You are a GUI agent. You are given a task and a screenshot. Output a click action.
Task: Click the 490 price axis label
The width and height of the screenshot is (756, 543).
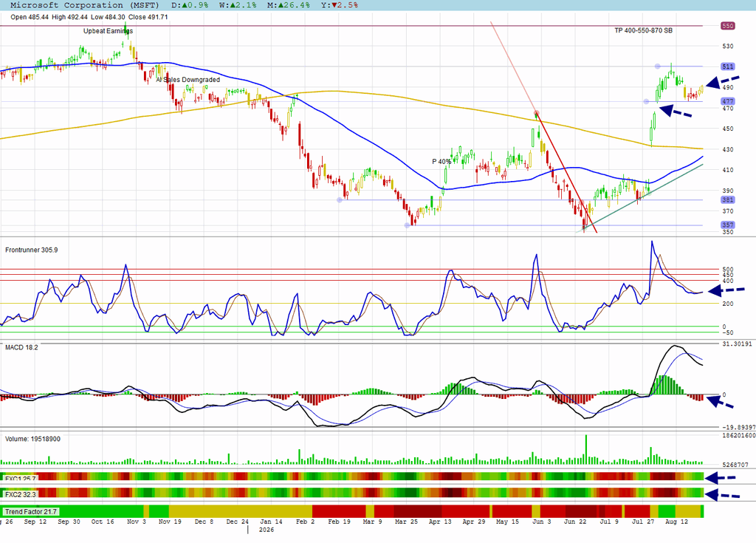click(x=727, y=87)
